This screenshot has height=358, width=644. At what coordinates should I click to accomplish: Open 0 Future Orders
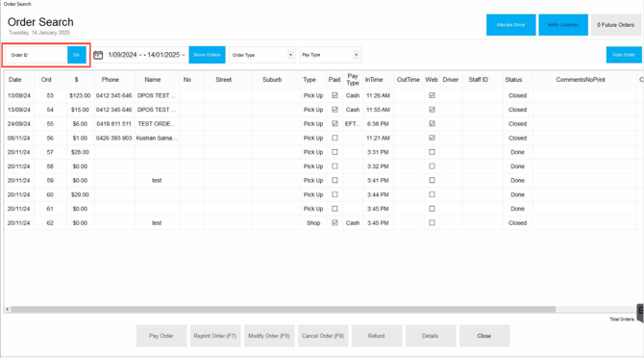(x=616, y=25)
